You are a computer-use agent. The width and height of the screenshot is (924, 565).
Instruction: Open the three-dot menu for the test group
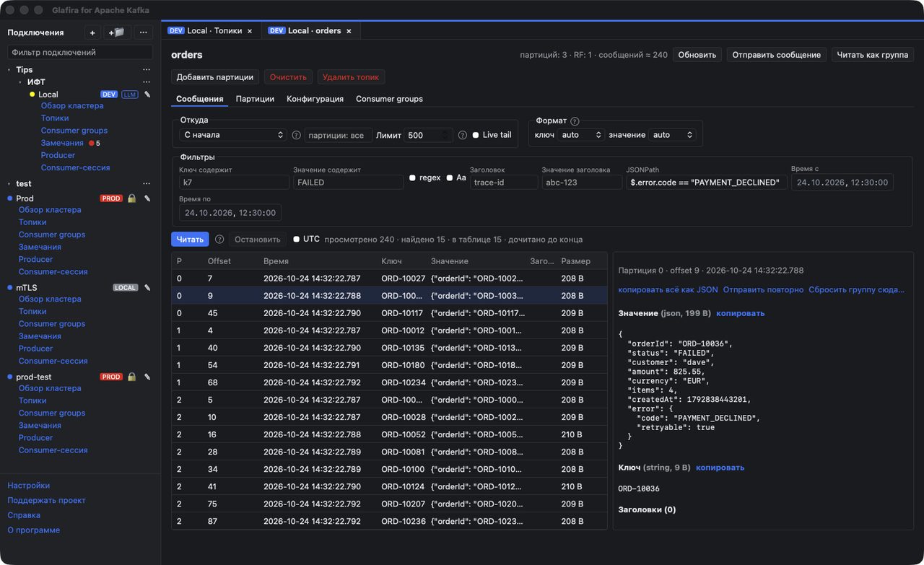pyautogui.click(x=147, y=184)
